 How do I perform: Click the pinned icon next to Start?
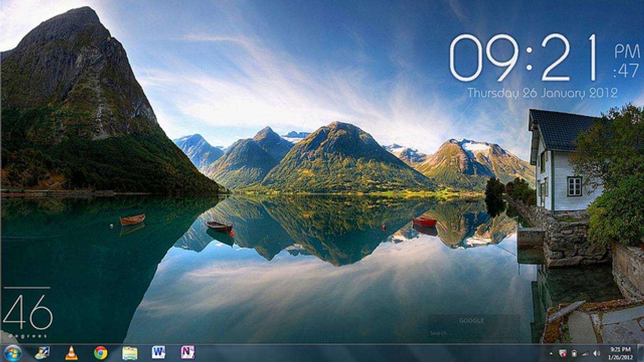tap(42, 353)
